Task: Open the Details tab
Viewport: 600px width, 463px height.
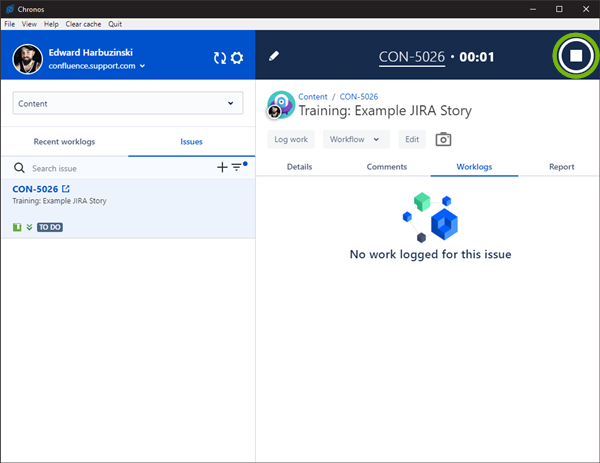Action: [x=299, y=167]
